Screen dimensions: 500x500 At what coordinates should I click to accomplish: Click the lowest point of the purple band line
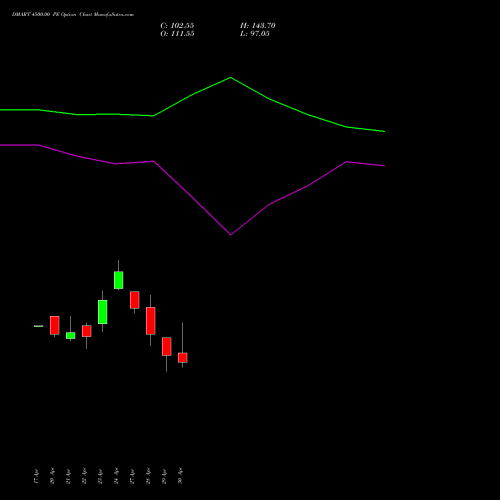coord(231,235)
